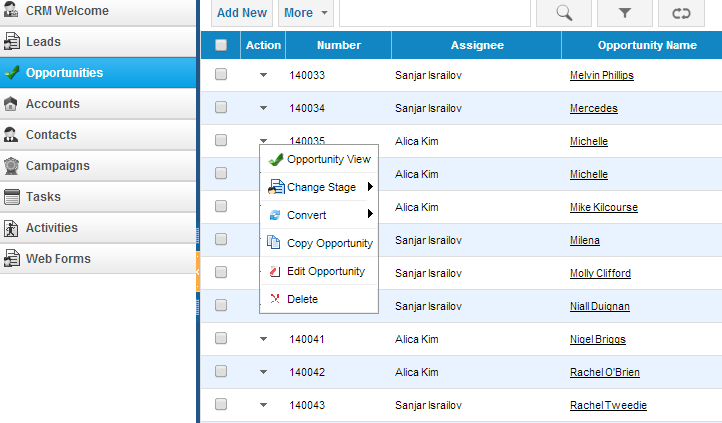Image resolution: width=722 pixels, height=423 pixels.
Task: Click the search magnifier icon
Action: (x=564, y=13)
